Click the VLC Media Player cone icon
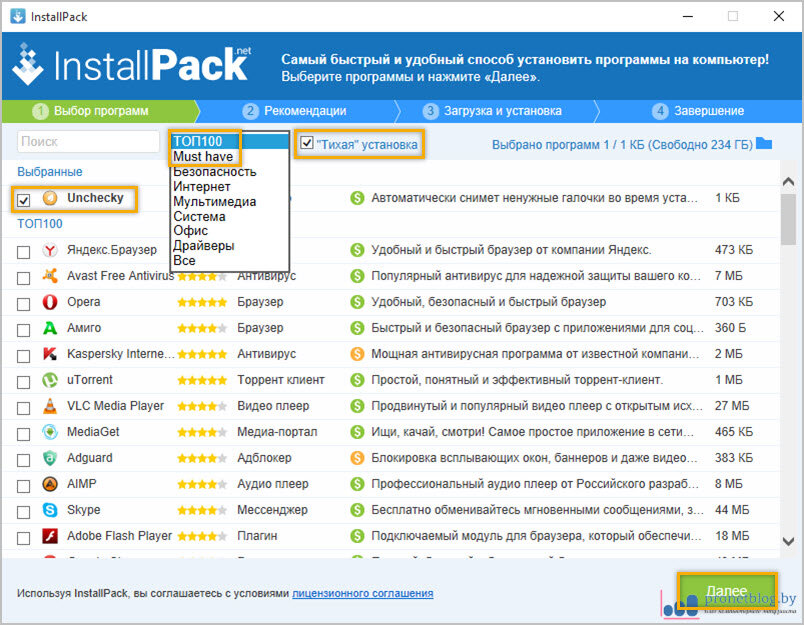804x625 pixels. point(50,406)
